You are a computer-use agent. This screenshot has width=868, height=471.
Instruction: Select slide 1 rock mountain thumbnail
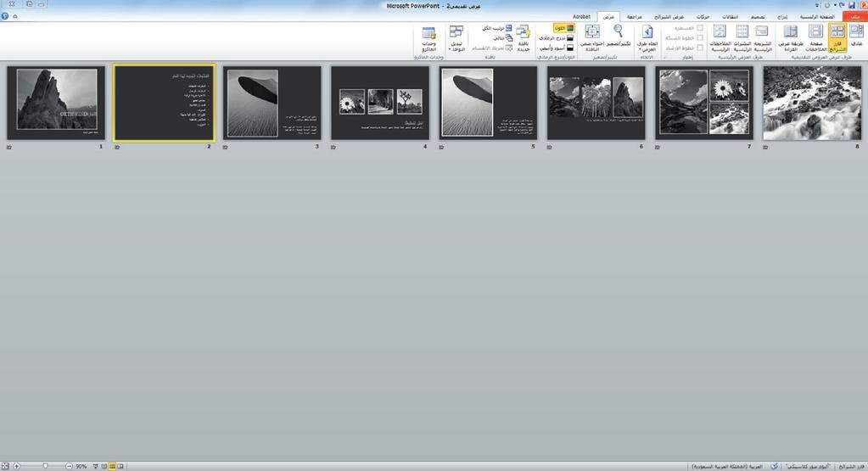pos(56,103)
